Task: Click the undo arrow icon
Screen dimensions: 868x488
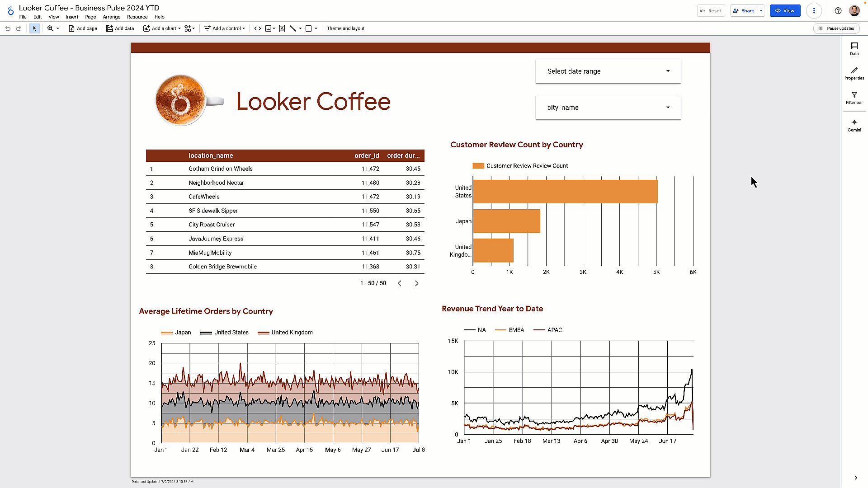Action: [x=8, y=28]
